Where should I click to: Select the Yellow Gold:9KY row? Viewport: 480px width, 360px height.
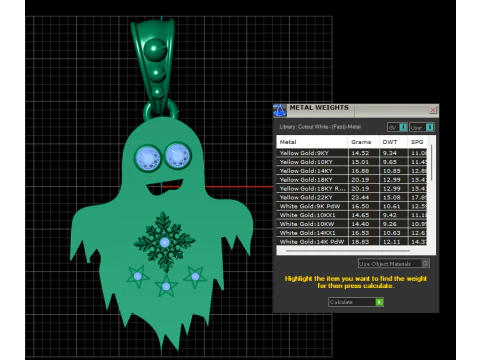tap(352, 153)
